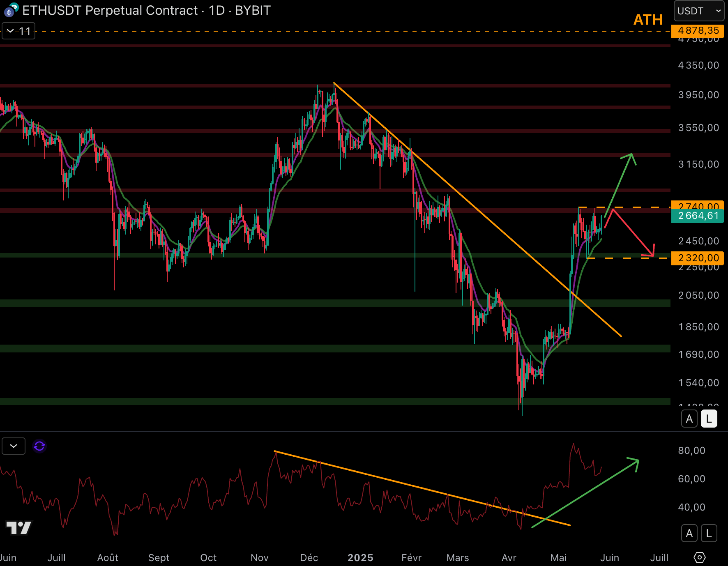Screen dimensions: 728x566
Task: Toggle auto scale A on RSI pane
Action: 689,534
